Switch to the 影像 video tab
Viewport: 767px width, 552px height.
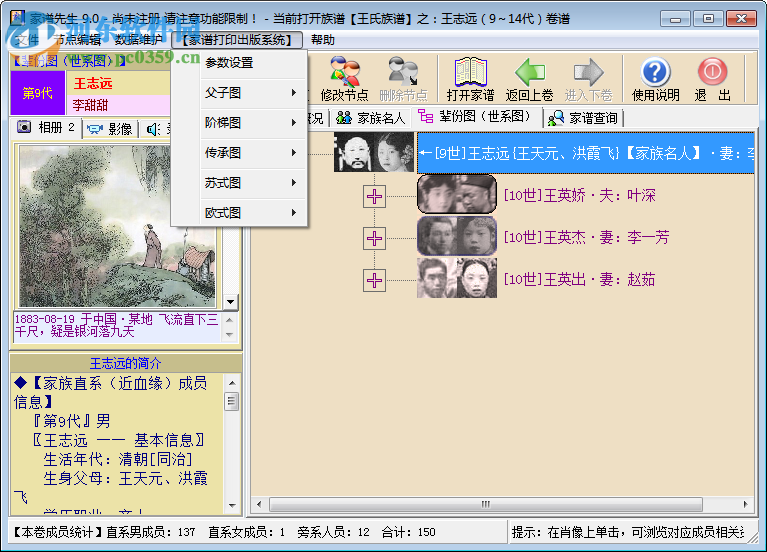click(x=110, y=129)
